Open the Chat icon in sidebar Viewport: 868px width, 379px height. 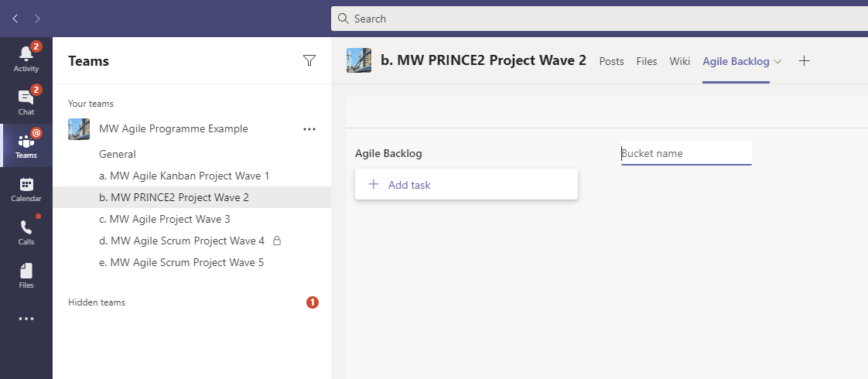point(26,101)
